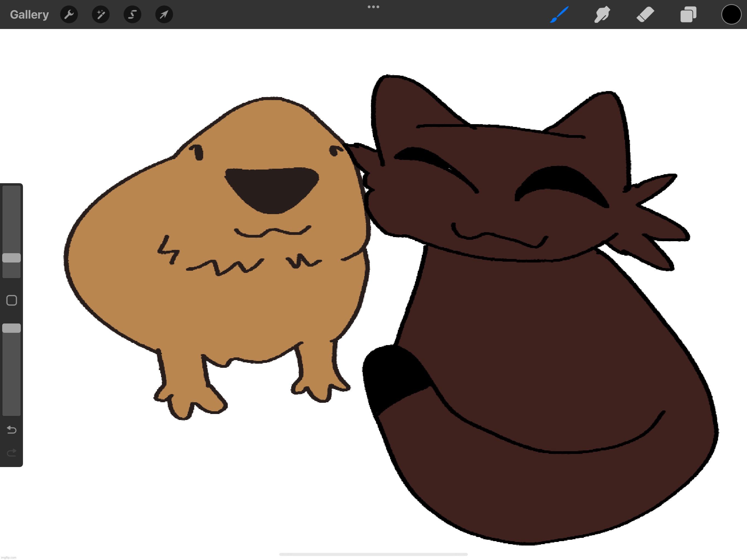
Task: Undo the last stroke
Action: [x=11, y=430]
